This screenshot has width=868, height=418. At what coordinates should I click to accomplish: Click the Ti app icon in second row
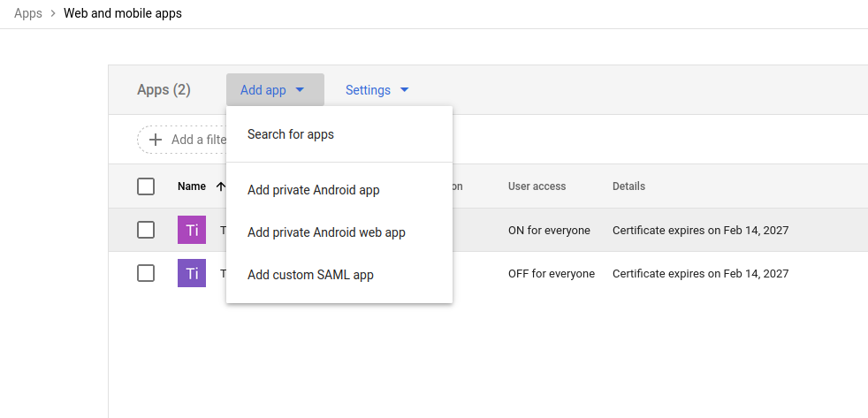(192, 273)
